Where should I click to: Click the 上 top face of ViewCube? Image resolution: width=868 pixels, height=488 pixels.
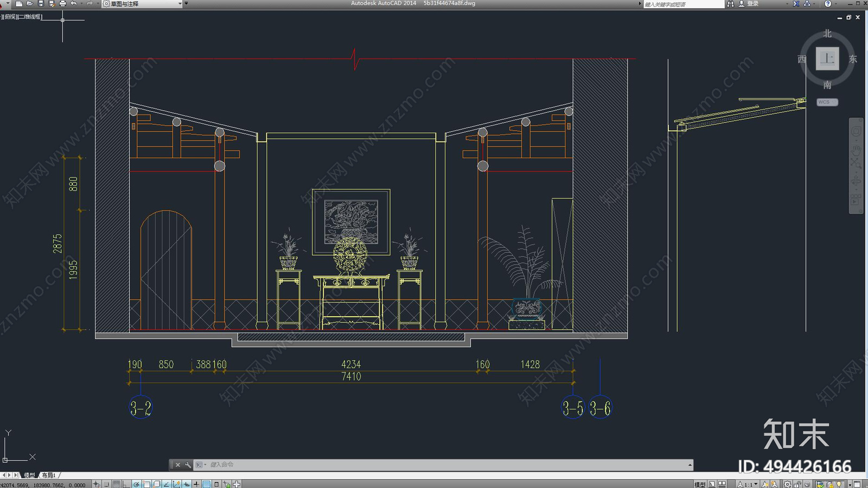coord(827,59)
